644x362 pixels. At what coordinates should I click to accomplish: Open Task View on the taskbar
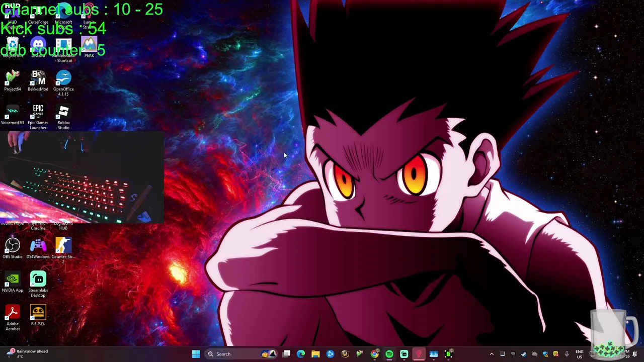click(x=286, y=354)
